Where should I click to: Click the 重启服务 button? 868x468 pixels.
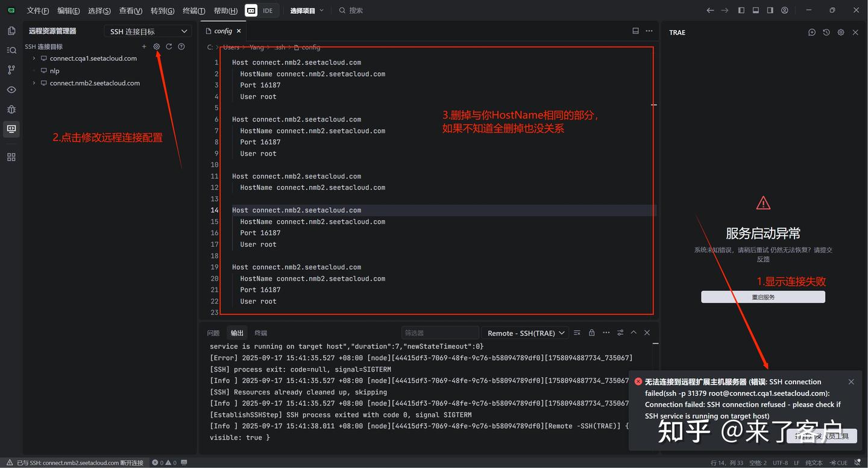pos(763,296)
